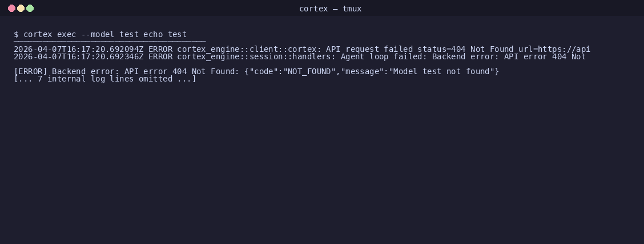Click 'cortex_engine::session::handlers' module path

tap(254, 56)
